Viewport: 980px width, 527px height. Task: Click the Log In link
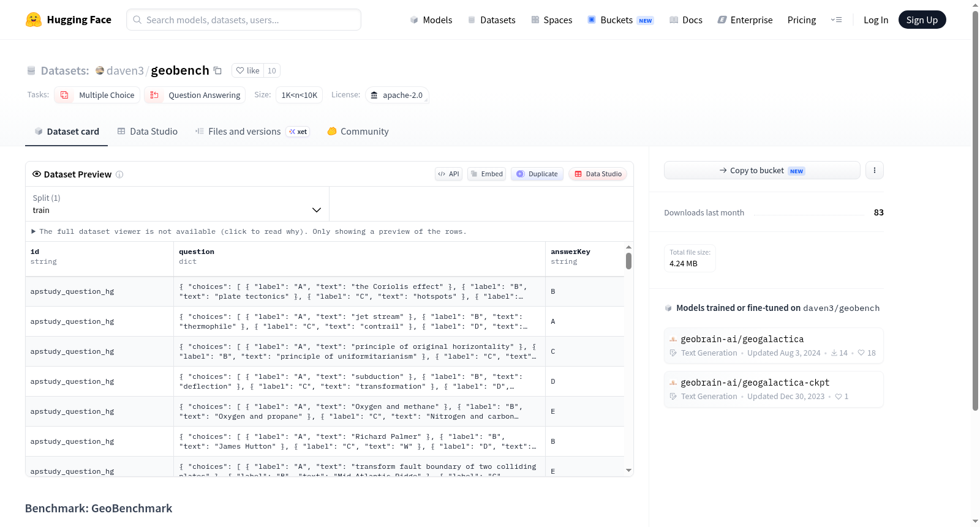(x=876, y=20)
